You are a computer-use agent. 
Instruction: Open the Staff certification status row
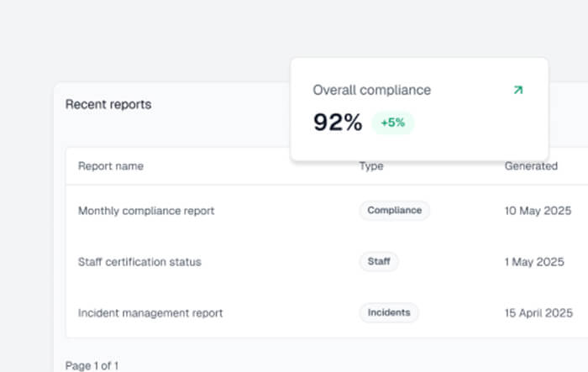click(327, 262)
